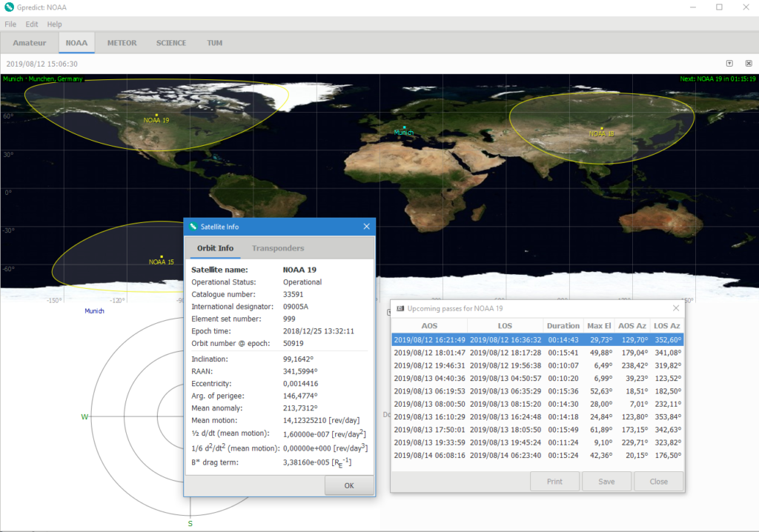Switch to the Amateur module tab
The image size is (759, 532).
pos(30,42)
